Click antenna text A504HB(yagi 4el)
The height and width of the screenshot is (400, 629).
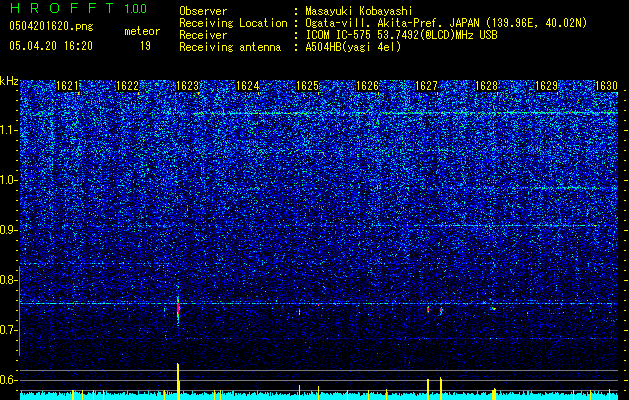[x=353, y=47]
